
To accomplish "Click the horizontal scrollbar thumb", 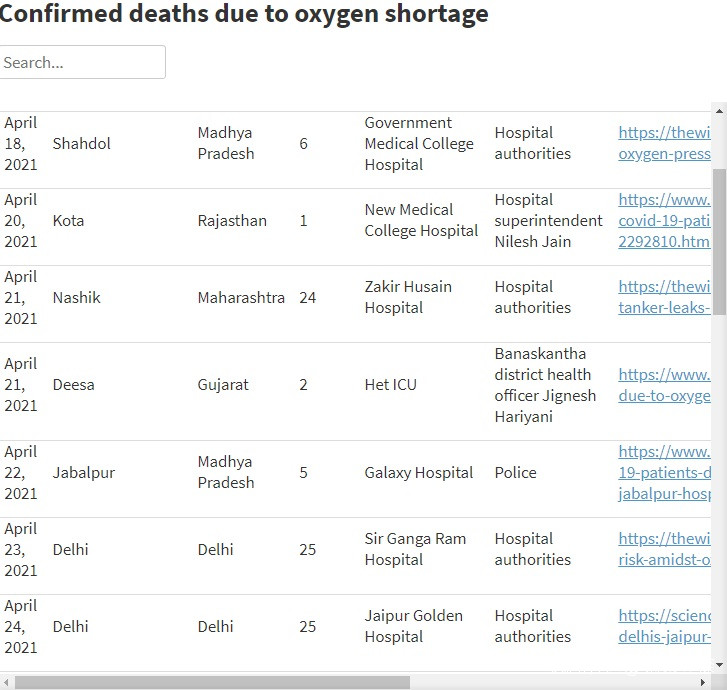I will (212, 682).
